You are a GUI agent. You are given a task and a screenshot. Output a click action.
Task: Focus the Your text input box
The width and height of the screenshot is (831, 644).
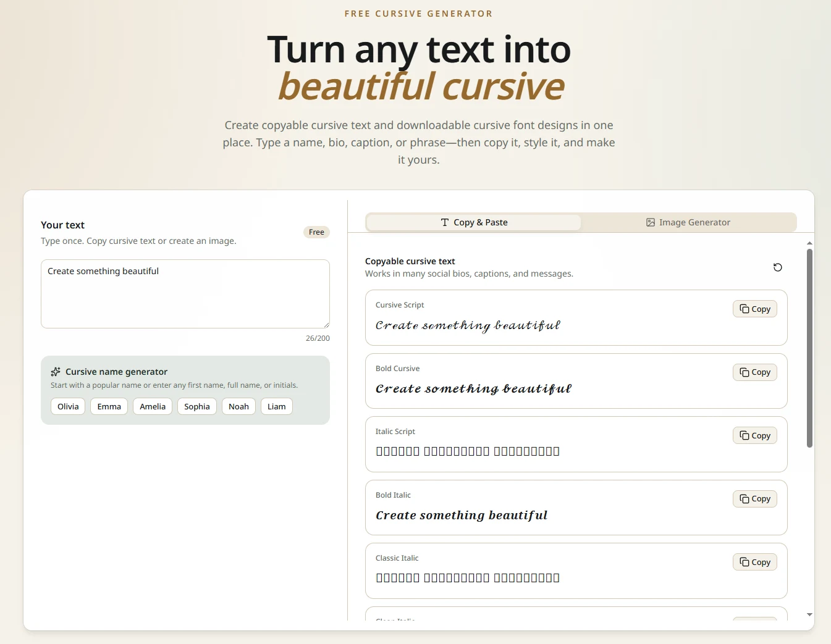tap(185, 294)
